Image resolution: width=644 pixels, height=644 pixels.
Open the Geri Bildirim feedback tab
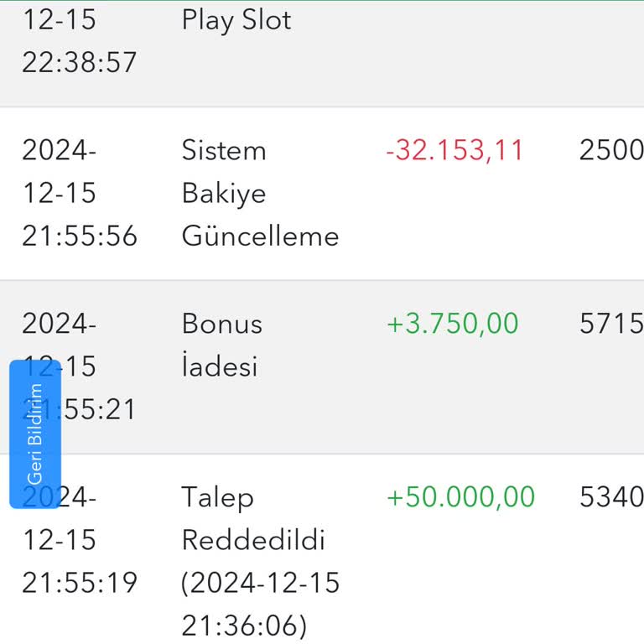click(x=35, y=434)
